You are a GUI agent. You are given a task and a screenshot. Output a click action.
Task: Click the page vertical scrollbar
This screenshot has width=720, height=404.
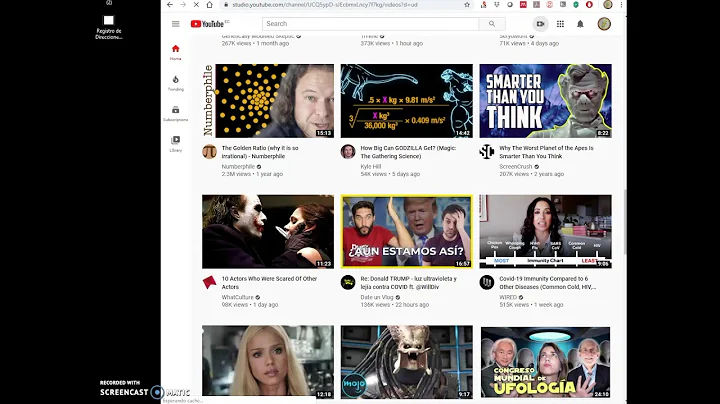pos(624,220)
